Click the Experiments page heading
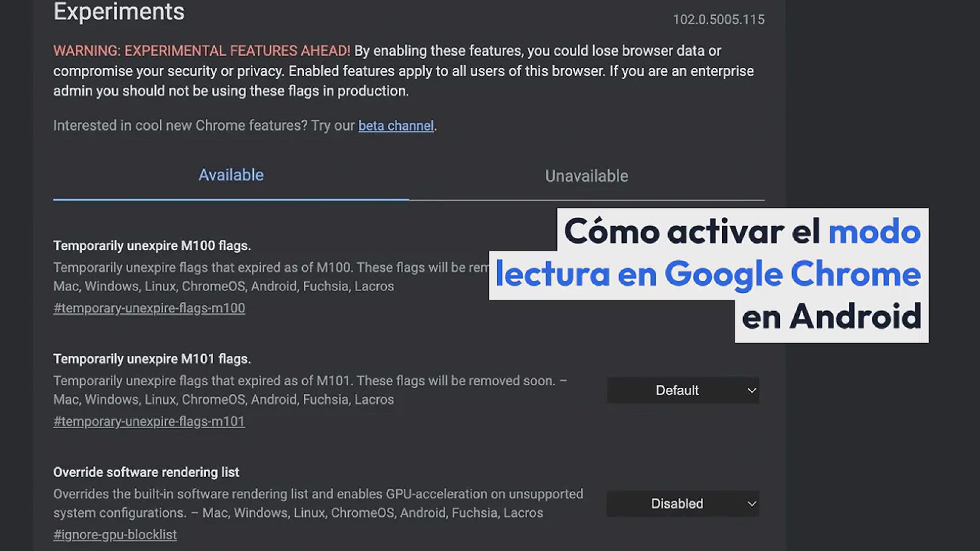This screenshot has height=551, width=980. [119, 12]
